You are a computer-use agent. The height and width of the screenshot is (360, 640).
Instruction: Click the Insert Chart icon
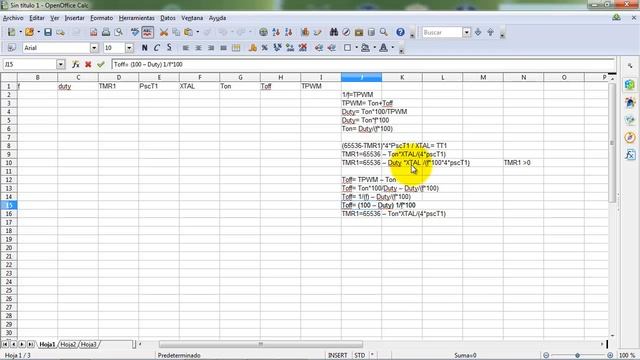tap(305, 32)
